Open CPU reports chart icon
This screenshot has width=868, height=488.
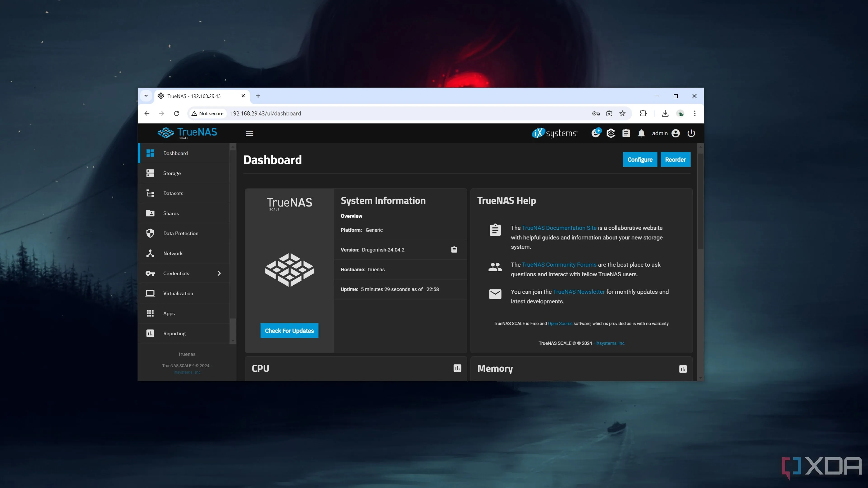457,368
